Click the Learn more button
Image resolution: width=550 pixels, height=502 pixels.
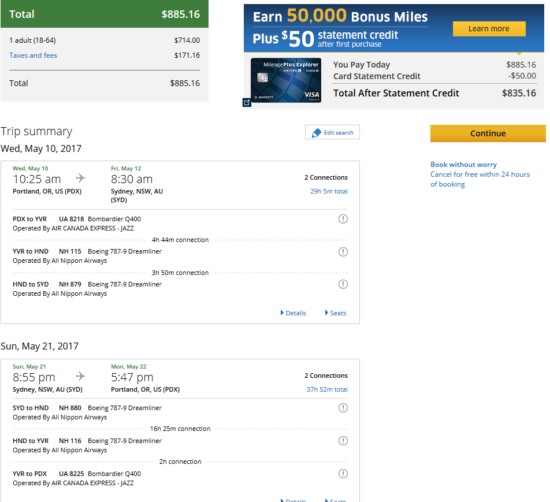[x=489, y=29]
